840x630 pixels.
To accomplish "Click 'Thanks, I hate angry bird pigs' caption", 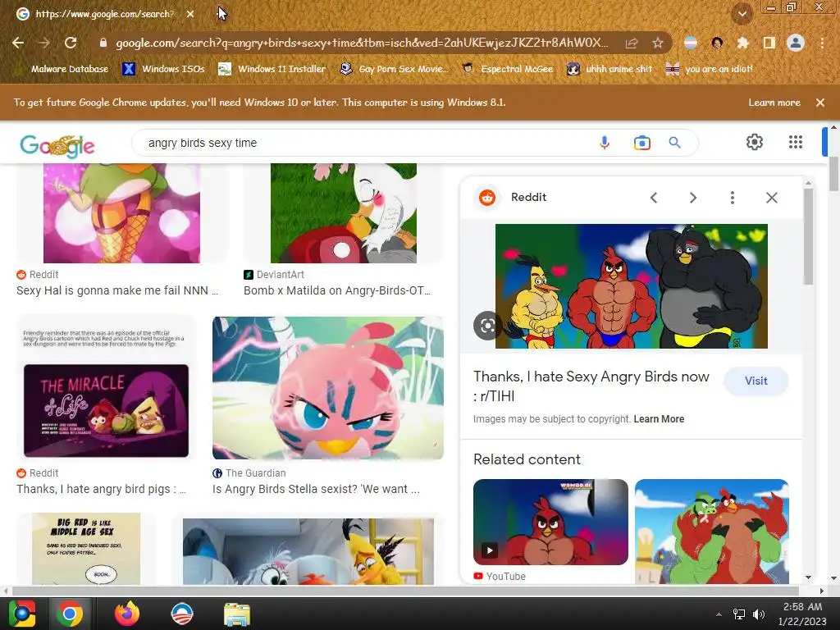I will click(x=101, y=489).
